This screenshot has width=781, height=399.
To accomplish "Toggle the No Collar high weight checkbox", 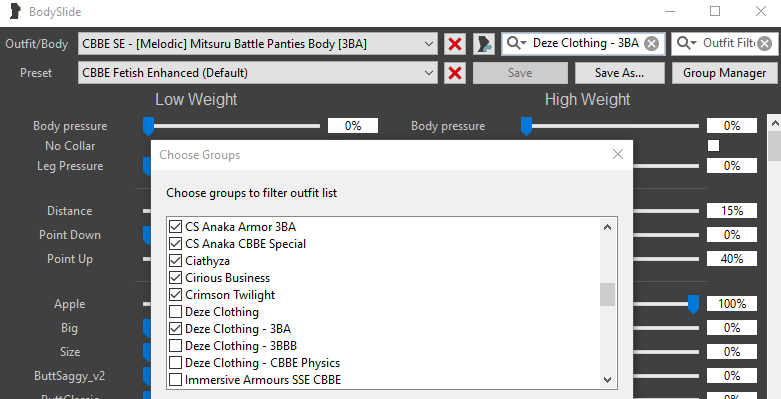I will (x=713, y=145).
